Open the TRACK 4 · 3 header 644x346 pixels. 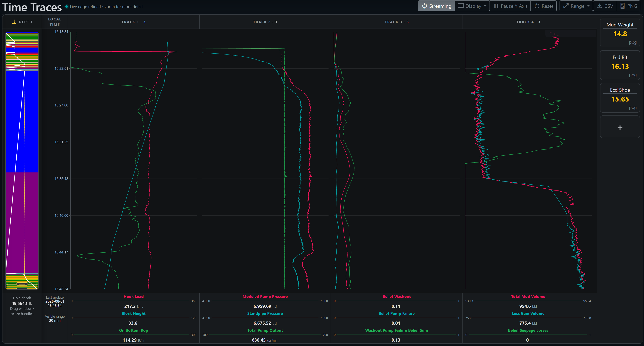pyautogui.click(x=528, y=22)
